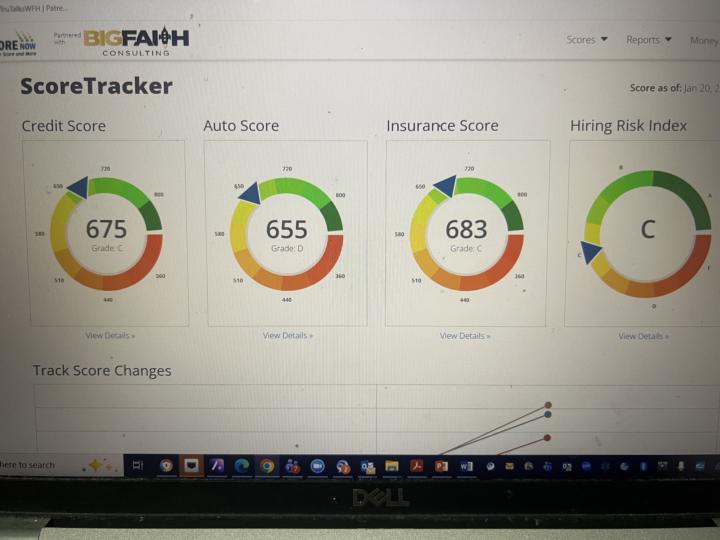This screenshot has width=720, height=540.
Task: Open Chrome icon between Edge and Teams
Action: click(x=267, y=466)
